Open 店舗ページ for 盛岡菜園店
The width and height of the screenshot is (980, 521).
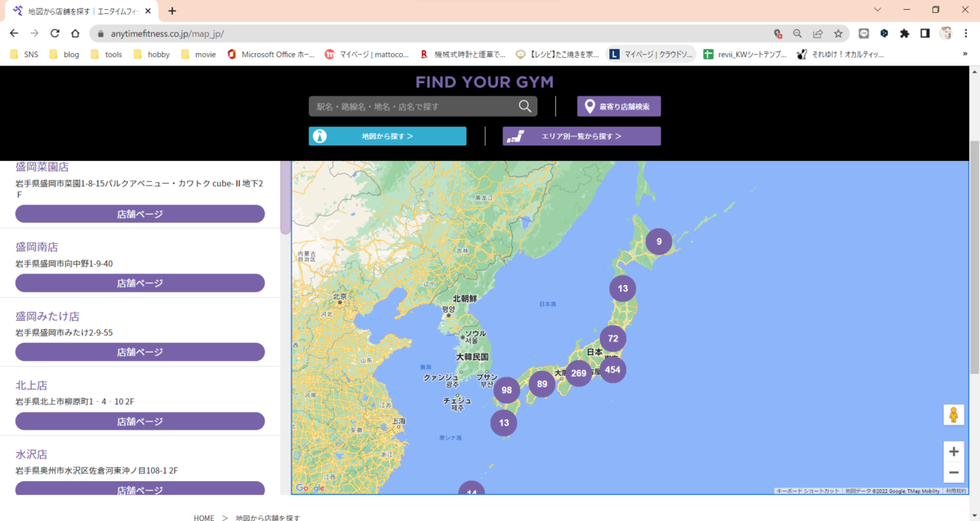[x=140, y=214]
